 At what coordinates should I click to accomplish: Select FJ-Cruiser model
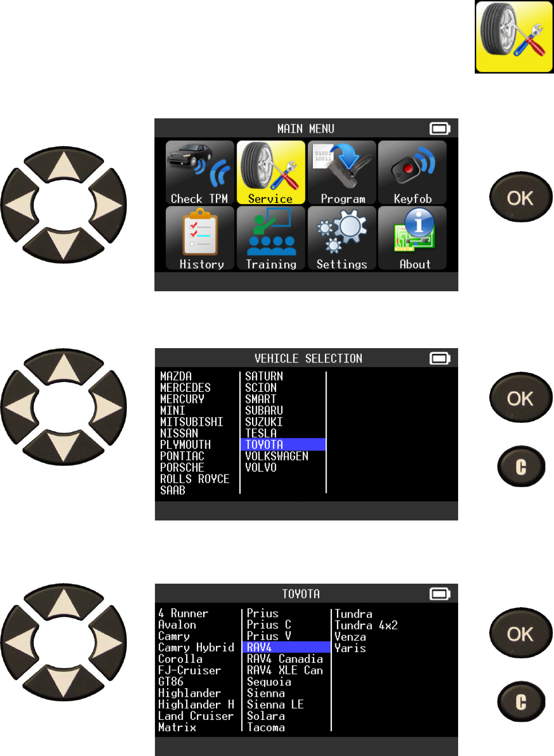click(189, 670)
